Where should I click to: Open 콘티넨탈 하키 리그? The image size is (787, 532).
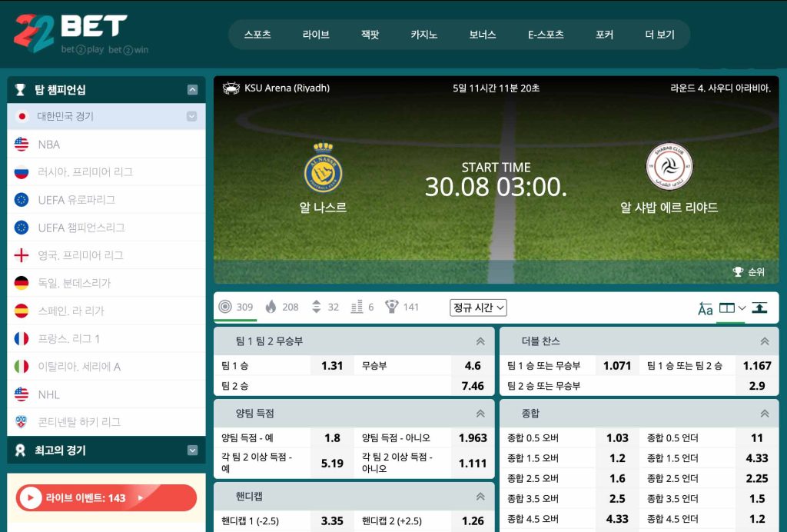click(x=106, y=422)
